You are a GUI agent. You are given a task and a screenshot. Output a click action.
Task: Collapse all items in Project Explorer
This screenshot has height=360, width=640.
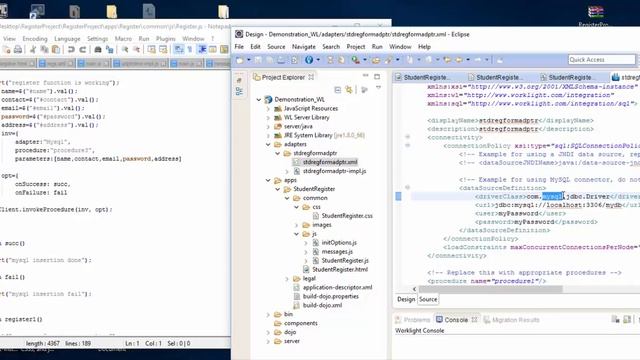(x=338, y=89)
